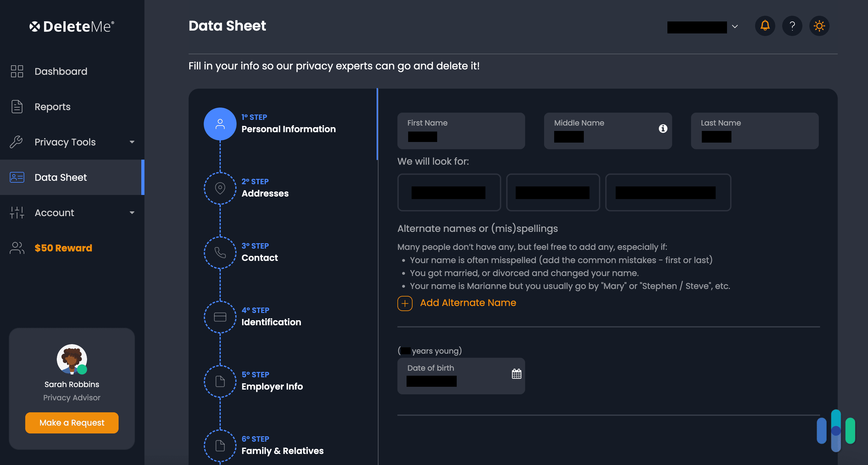Expand the Account section chevron

point(132,213)
